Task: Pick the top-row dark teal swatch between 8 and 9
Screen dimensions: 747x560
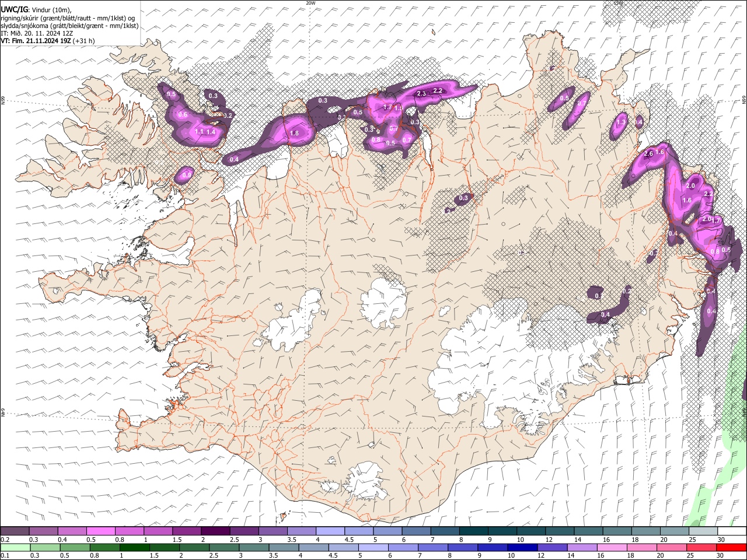Action: [473, 531]
